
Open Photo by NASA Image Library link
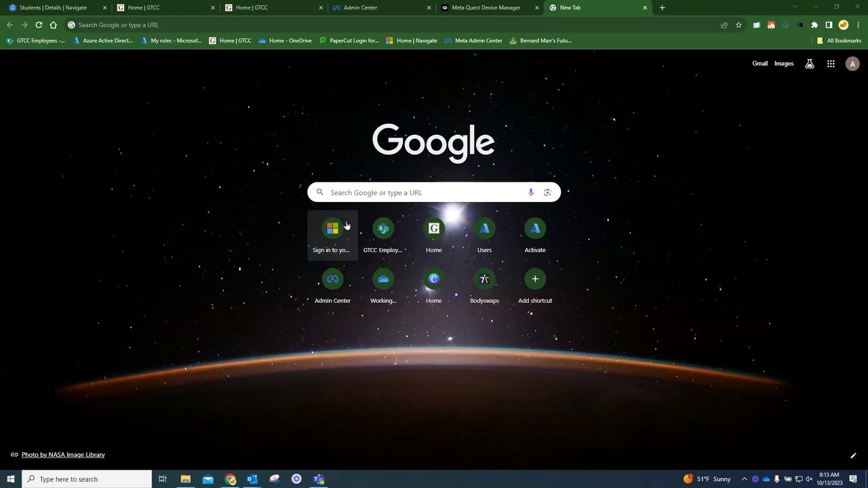pos(63,455)
